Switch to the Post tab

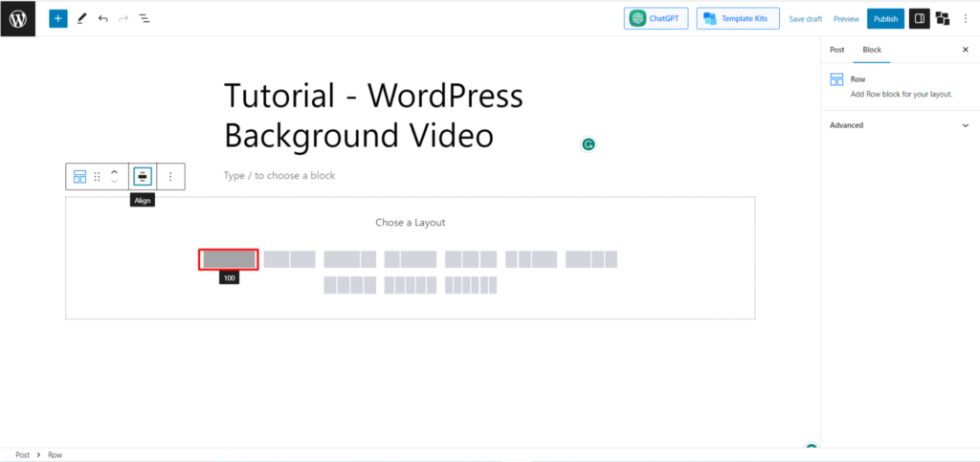pyautogui.click(x=836, y=50)
